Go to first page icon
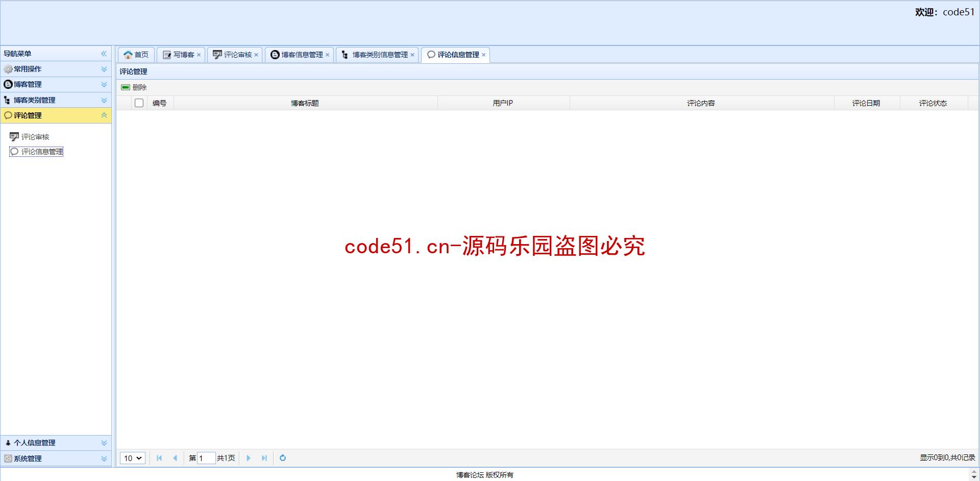This screenshot has width=980, height=481. click(159, 458)
